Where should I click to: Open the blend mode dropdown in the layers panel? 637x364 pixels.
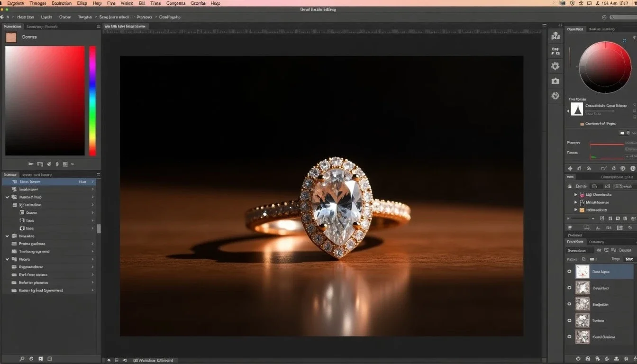(580, 250)
